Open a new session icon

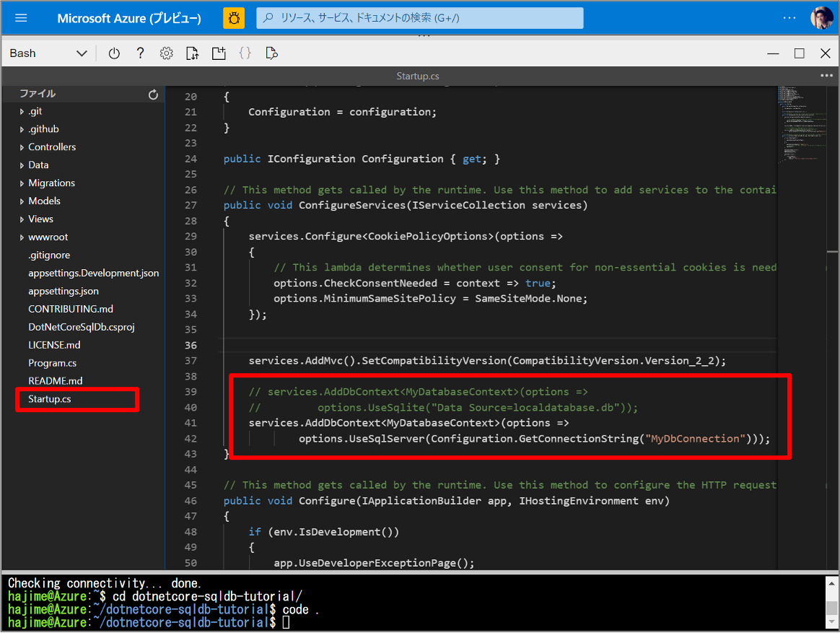tap(219, 53)
